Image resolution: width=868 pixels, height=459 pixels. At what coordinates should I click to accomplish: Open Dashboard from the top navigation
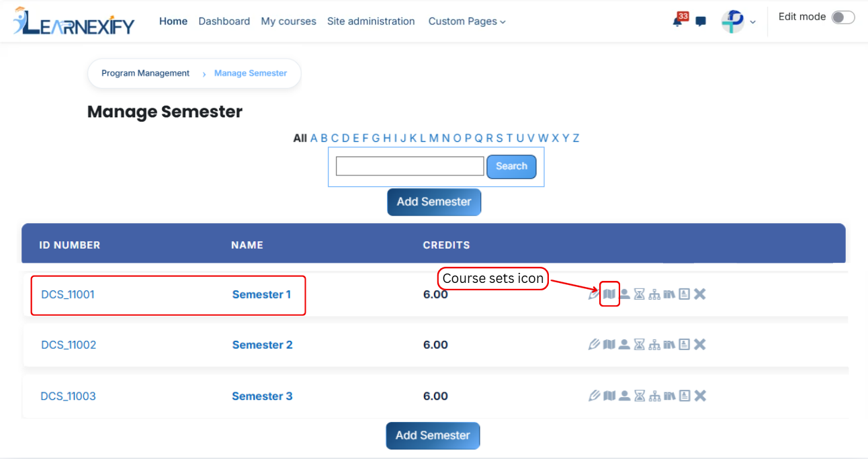(224, 22)
